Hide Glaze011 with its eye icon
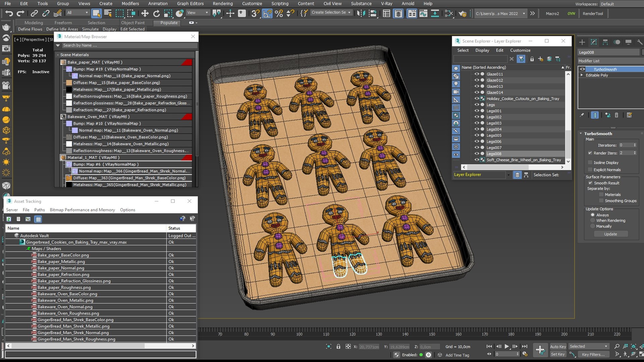 [476, 74]
